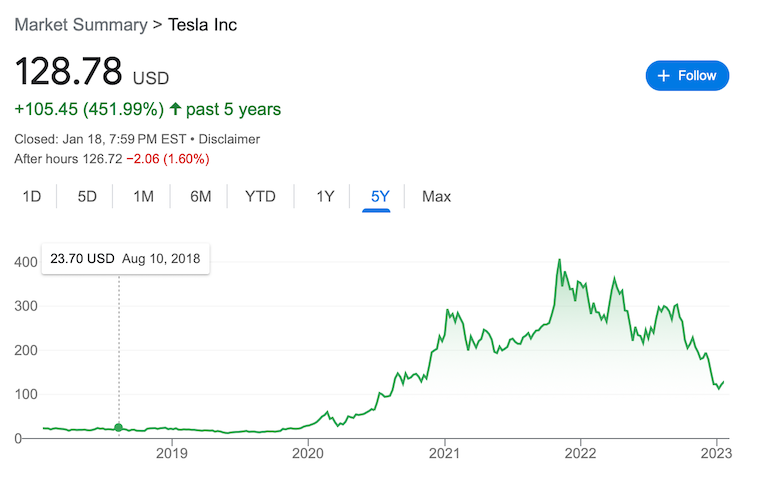Image resolution: width=780 pixels, height=478 pixels.
Task: Select the 5D time range tab
Action: click(88, 197)
